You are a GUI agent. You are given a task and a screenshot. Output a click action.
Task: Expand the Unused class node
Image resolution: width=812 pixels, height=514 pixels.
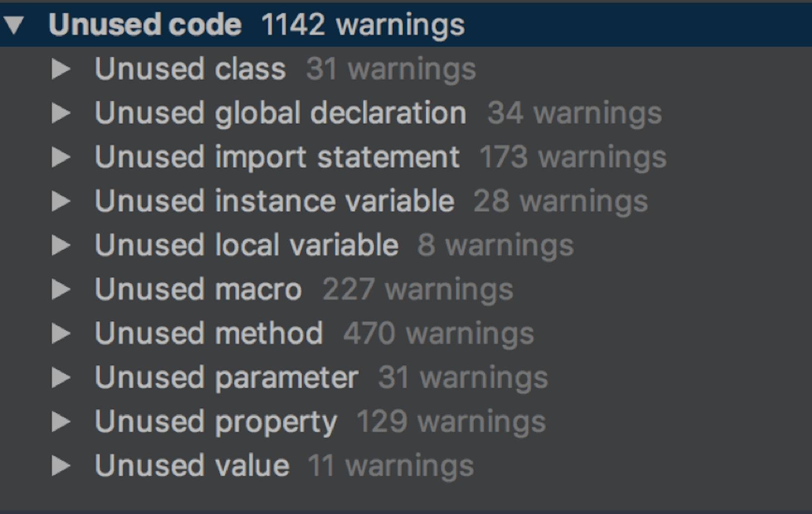(x=61, y=69)
